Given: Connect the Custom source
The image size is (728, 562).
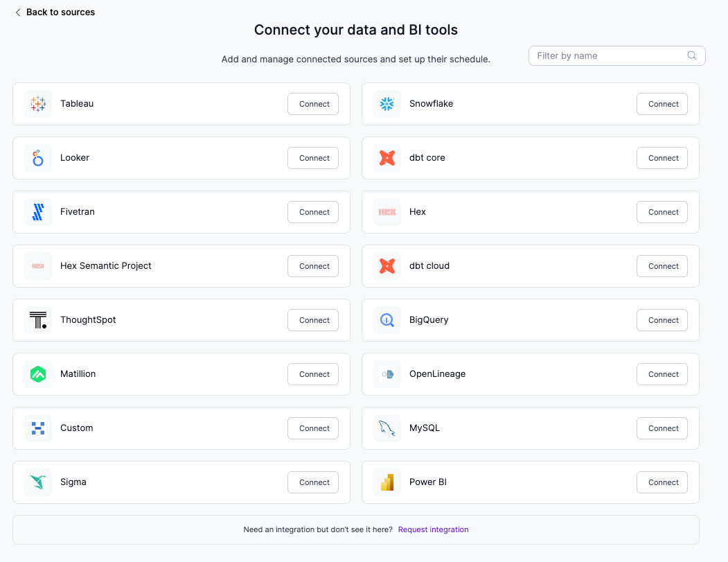Looking at the screenshot, I should [314, 428].
